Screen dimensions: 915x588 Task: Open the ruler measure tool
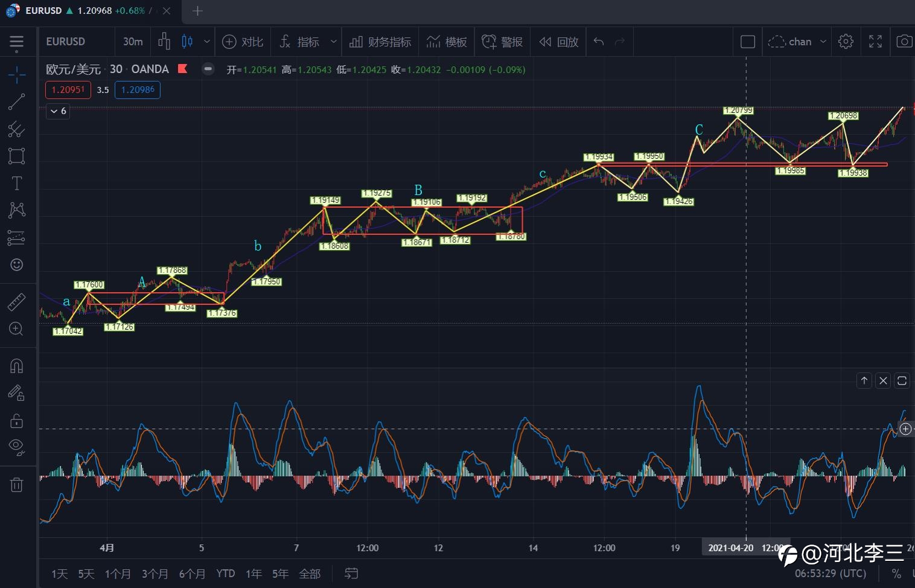(x=16, y=301)
